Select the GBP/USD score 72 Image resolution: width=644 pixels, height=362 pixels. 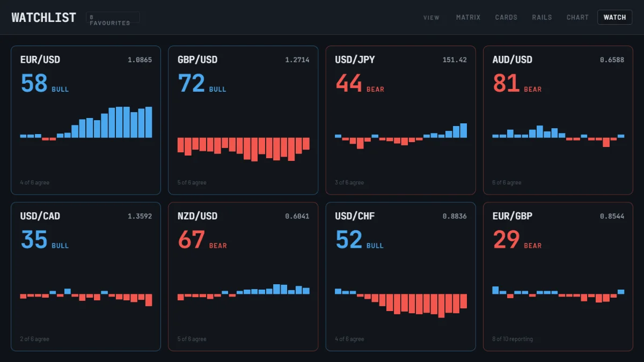tap(192, 83)
